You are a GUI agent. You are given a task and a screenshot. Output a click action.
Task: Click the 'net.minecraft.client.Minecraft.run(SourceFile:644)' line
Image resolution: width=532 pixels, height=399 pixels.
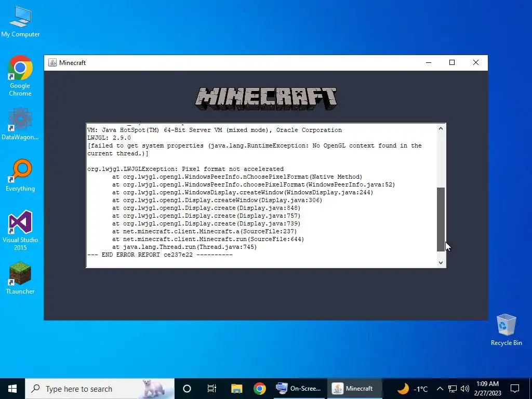[208, 239]
